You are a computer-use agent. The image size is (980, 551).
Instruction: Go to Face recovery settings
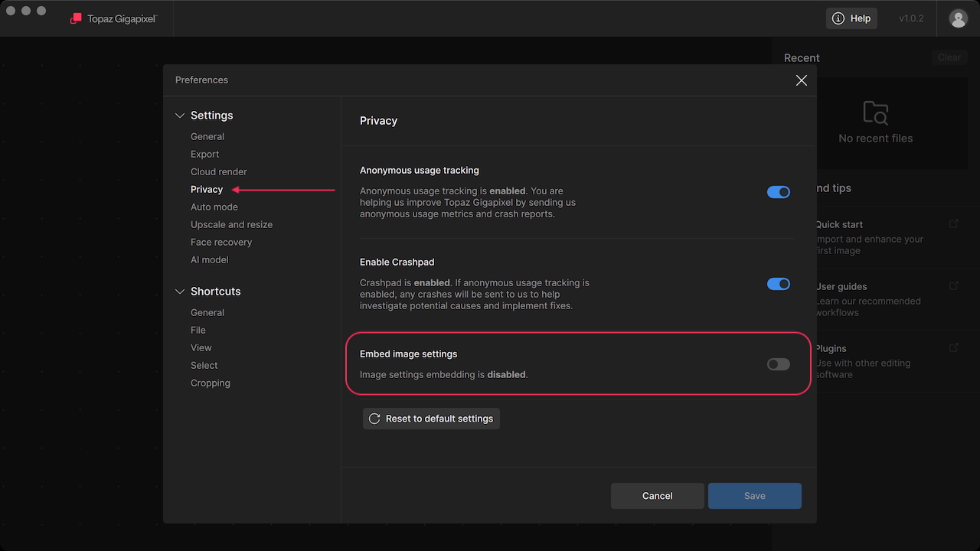click(220, 242)
